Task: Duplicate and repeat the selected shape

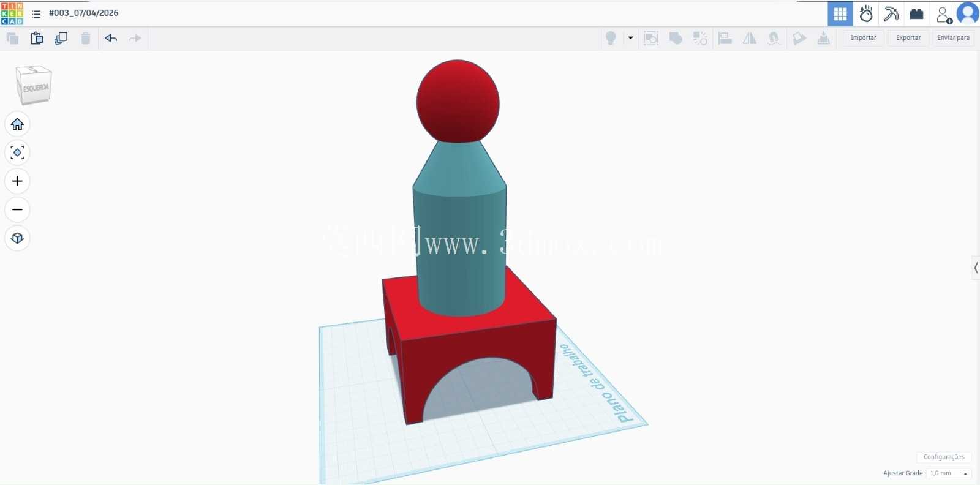Action: click(x=61, y=38)
